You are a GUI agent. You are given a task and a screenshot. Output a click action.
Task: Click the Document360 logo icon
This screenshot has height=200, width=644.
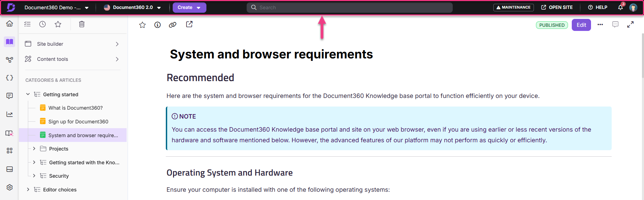pyautogui.click(x=11, y=7)
